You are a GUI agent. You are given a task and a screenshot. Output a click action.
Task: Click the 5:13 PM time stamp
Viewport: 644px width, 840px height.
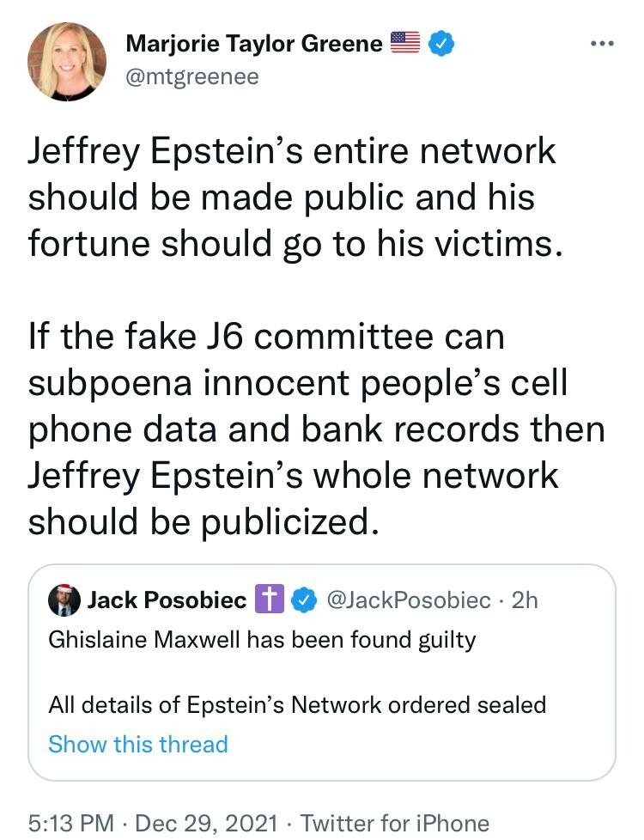click(70, 823)
